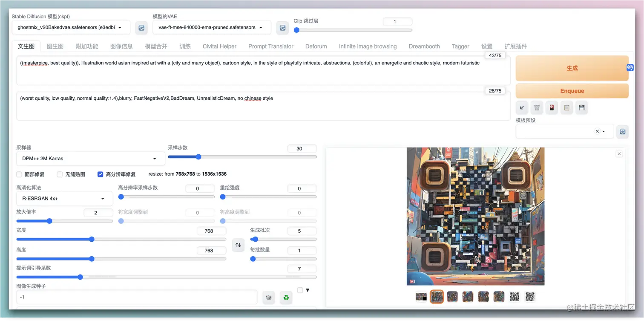Enable the 面部修复 checkbox
The width and height of the screenshot is (644, 321).
[x=19, y=174]
